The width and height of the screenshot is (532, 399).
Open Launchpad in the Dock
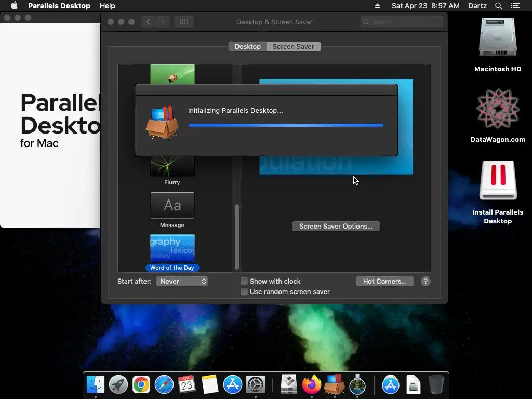click(x=118, y=385)
